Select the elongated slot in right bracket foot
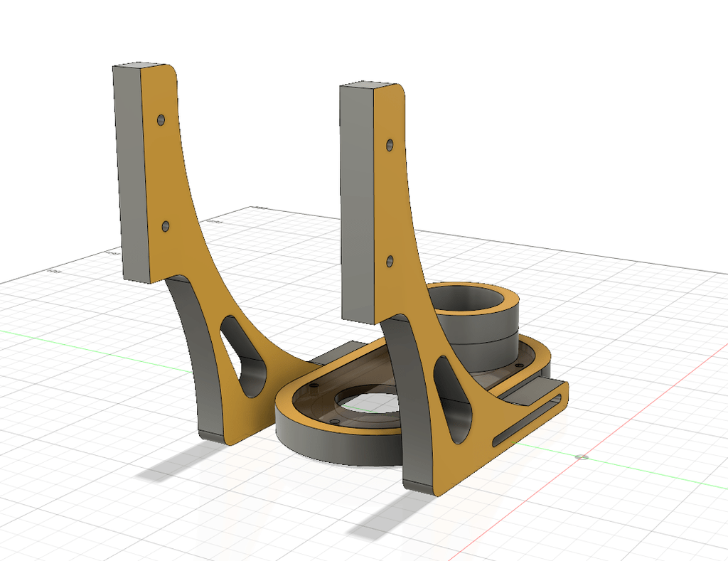This screenshot has width=728, height=561. 528,420
